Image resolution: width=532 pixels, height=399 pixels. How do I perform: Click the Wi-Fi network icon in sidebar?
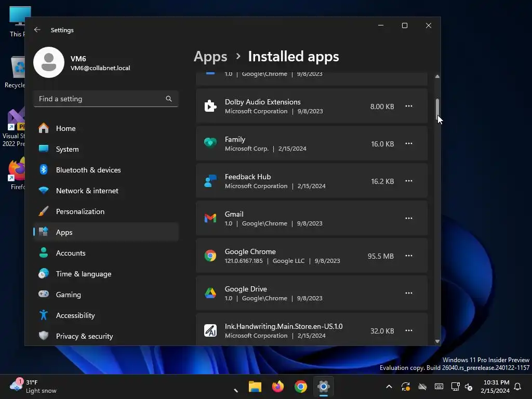pos(44,190)
